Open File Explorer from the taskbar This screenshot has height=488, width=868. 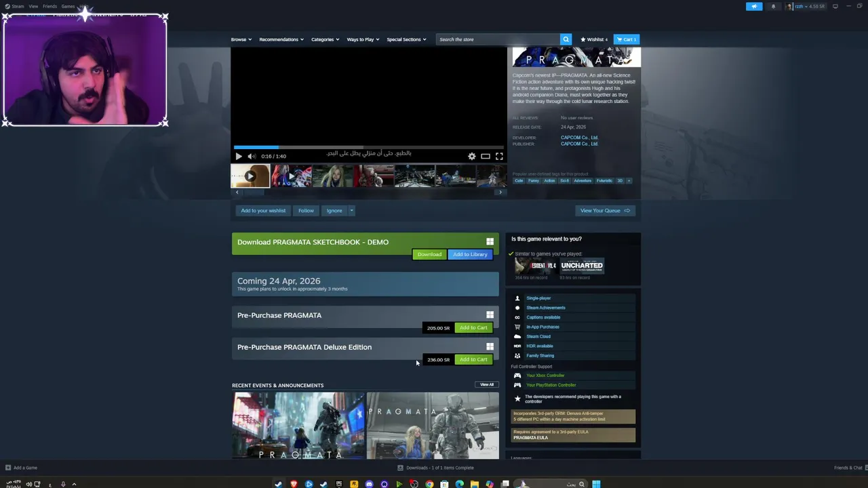click(475, 484)
